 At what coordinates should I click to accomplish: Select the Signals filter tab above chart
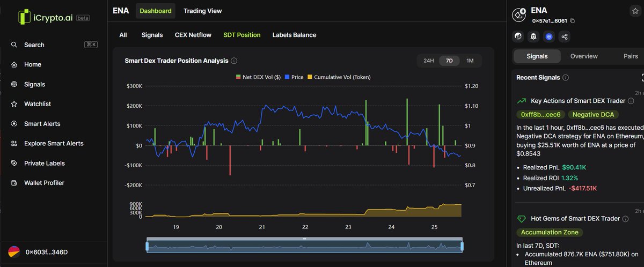tap(152, 35)
